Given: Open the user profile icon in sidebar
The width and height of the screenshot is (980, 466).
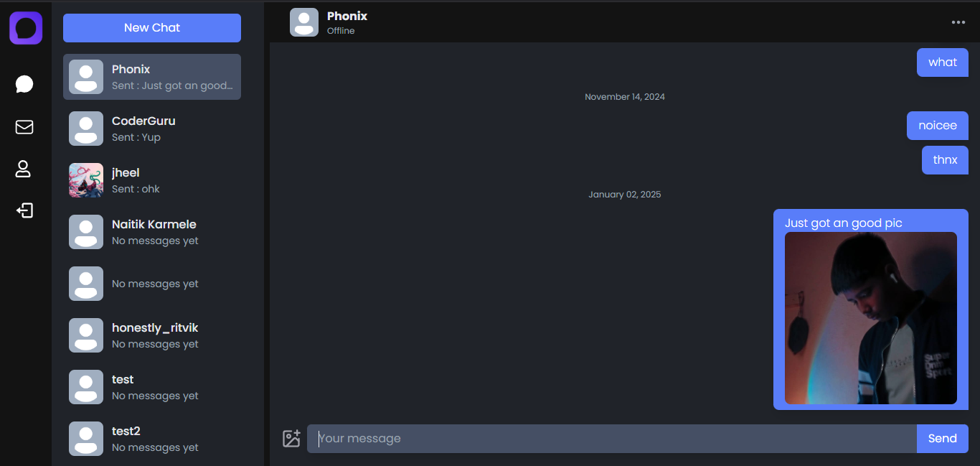Looking at the screenshot, I should pos(24,169).
